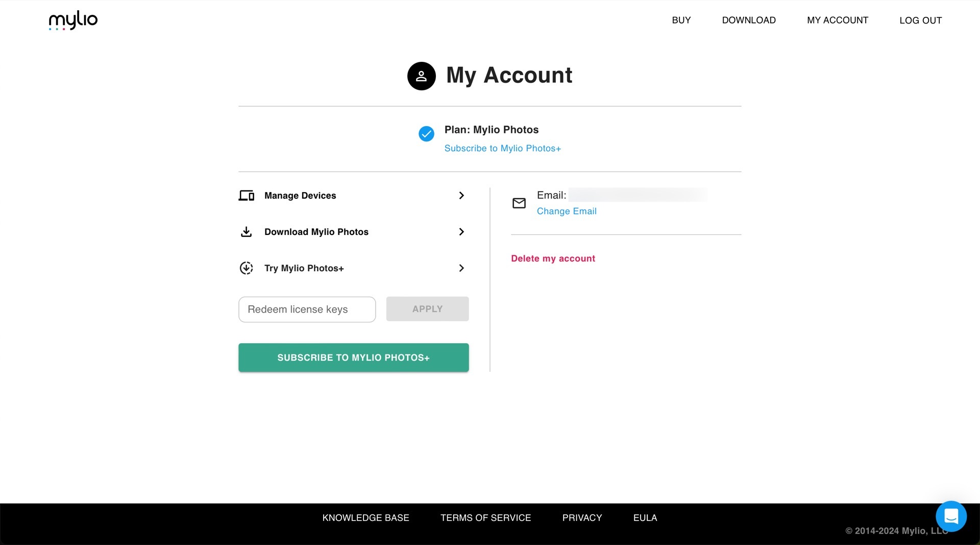The height and width of the screenshot is (545, 980).
Task: Click the Download Mylio Photos download icon
Action: pos(247,232)
